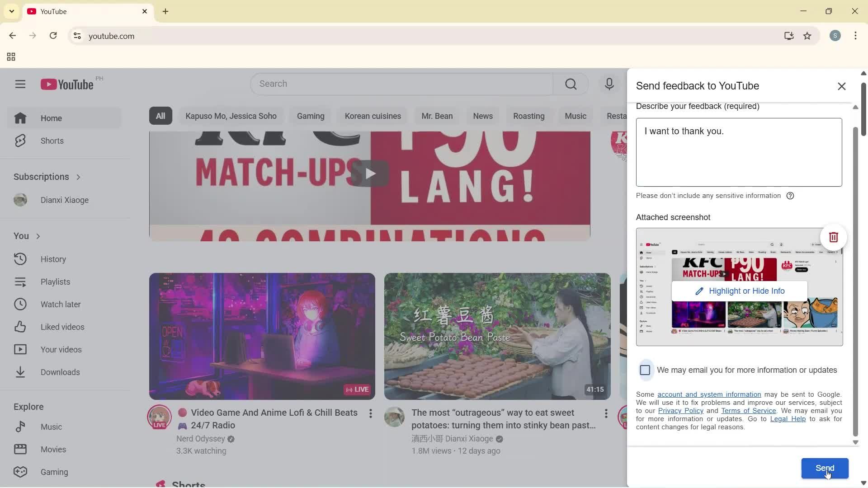Select the Gaming category chip

pos(310,116)
